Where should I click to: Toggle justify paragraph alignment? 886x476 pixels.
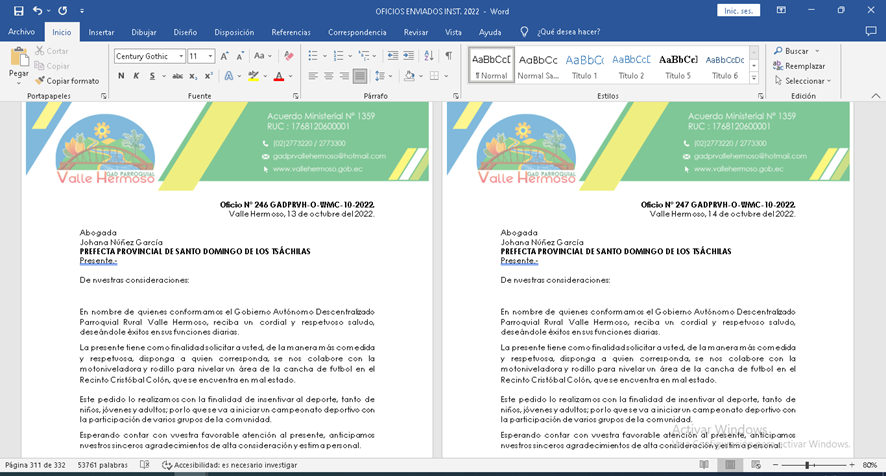[359, 76]
